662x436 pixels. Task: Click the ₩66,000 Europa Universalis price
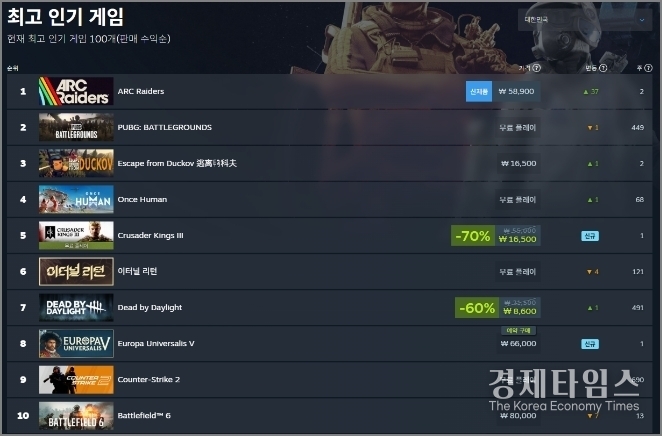pos(518,344)
